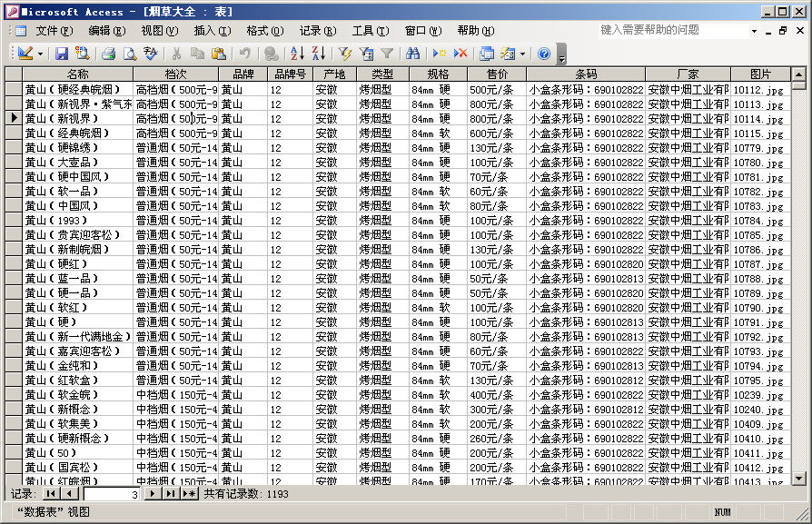Delete record using the red X icon

(460, 53)
